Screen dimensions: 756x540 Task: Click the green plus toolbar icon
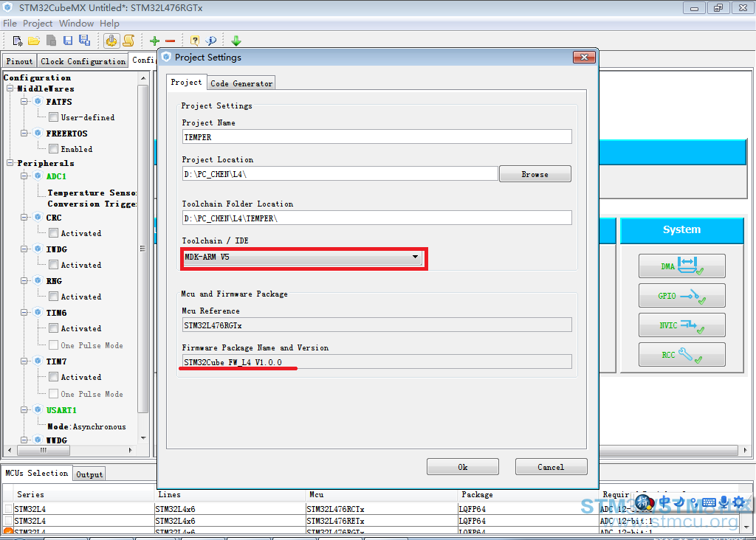point(155,41)
